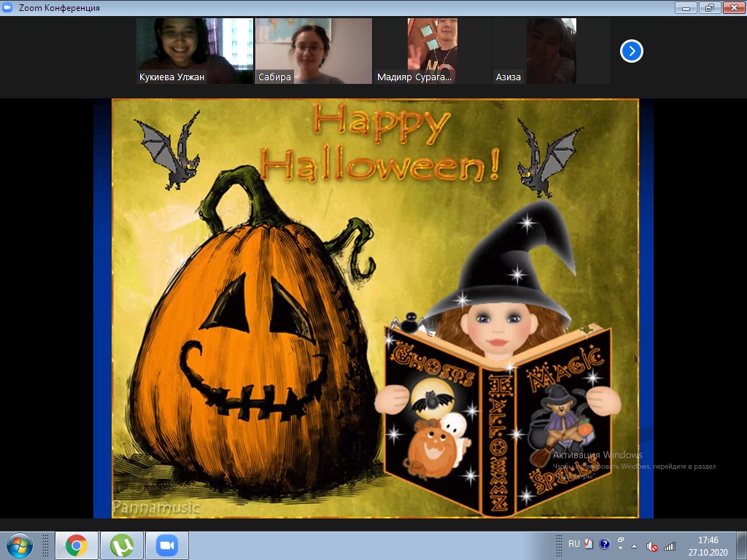Viewport: 747px width, 560px height.
Task: Expand hidden system tray icons arrow
Action: tap(634, 546)
